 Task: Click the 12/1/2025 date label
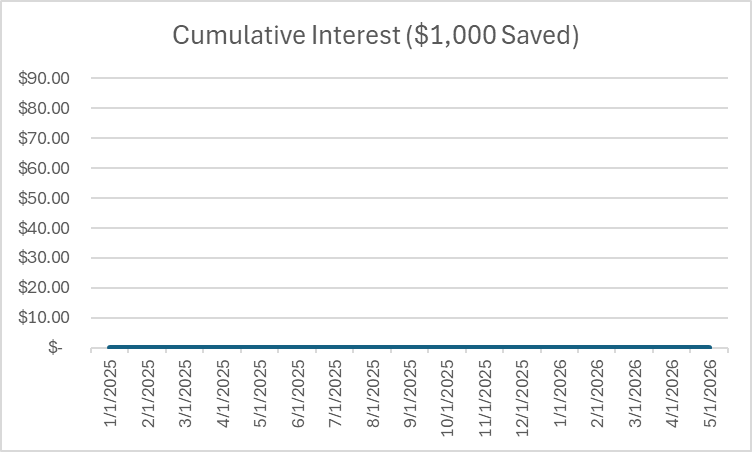(x=522, y=396)
